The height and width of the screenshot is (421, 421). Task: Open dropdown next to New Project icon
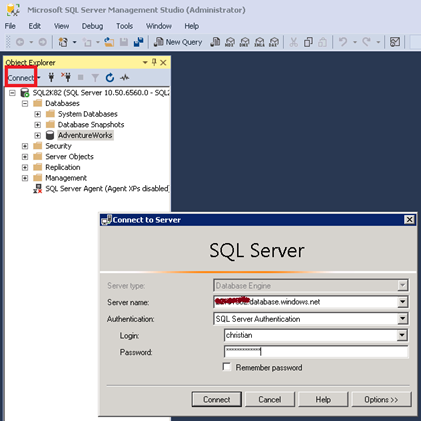pos(74,42)
